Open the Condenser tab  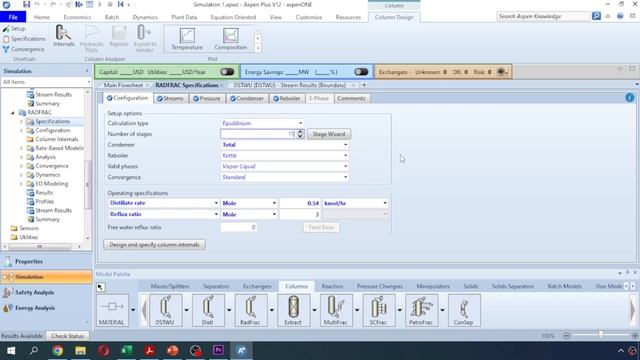coord(247,98)
